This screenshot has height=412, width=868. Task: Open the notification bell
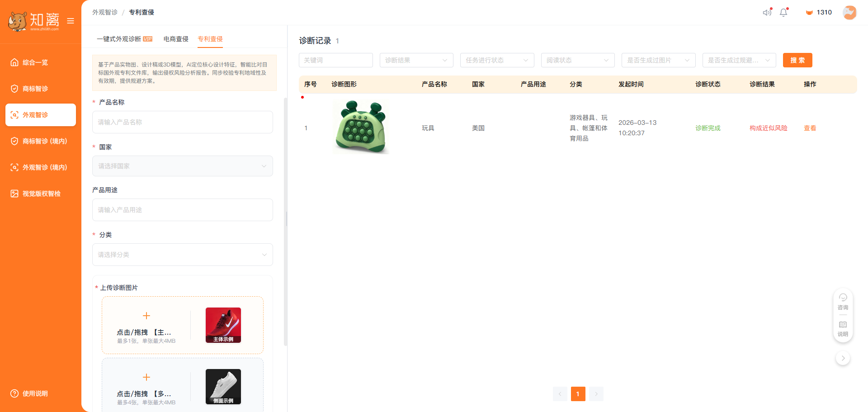tap(784, 12)
